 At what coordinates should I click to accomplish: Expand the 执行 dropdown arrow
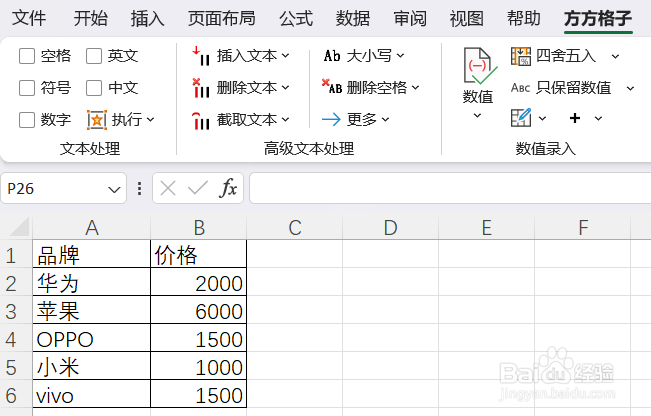pyautogui.click(x=150, y=120)
